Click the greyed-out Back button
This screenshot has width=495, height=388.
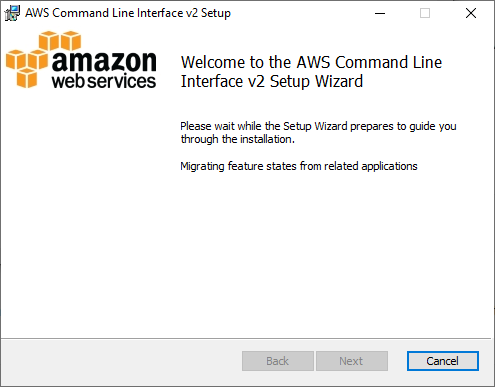pos(278,361)
